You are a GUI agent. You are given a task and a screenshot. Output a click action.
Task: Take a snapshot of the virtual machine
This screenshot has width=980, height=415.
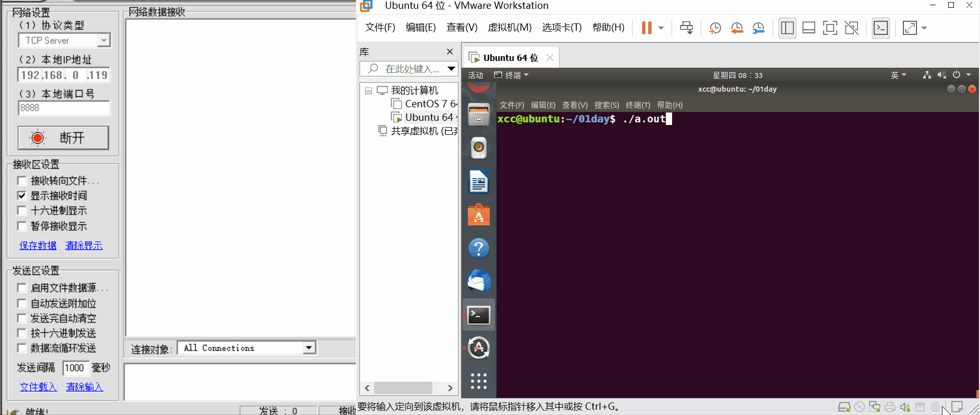[715, 28]
